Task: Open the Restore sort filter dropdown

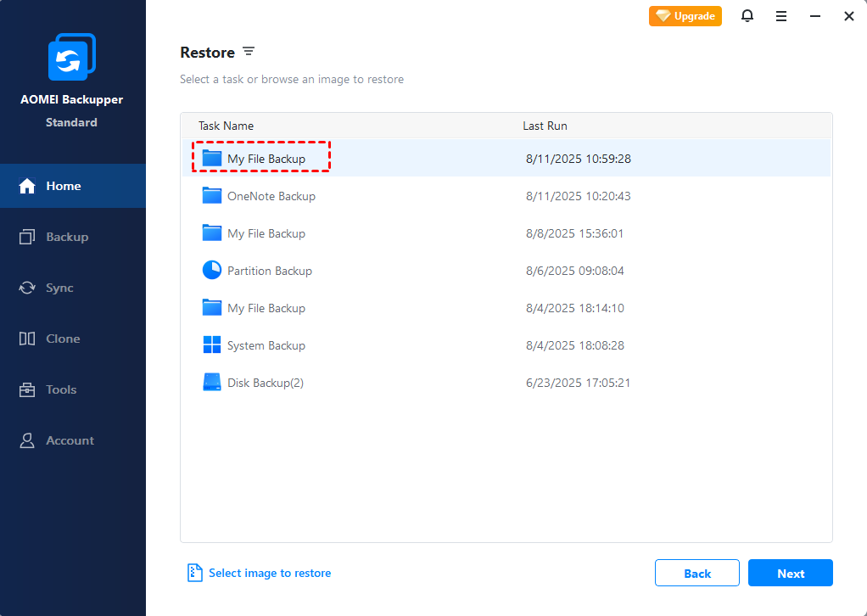Action: point(249,52)
